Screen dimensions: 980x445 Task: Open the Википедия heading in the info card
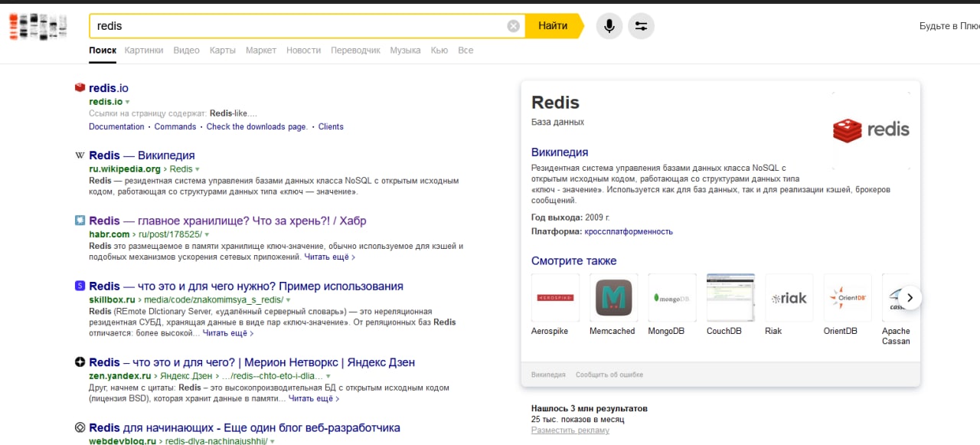tap(560, 152)
